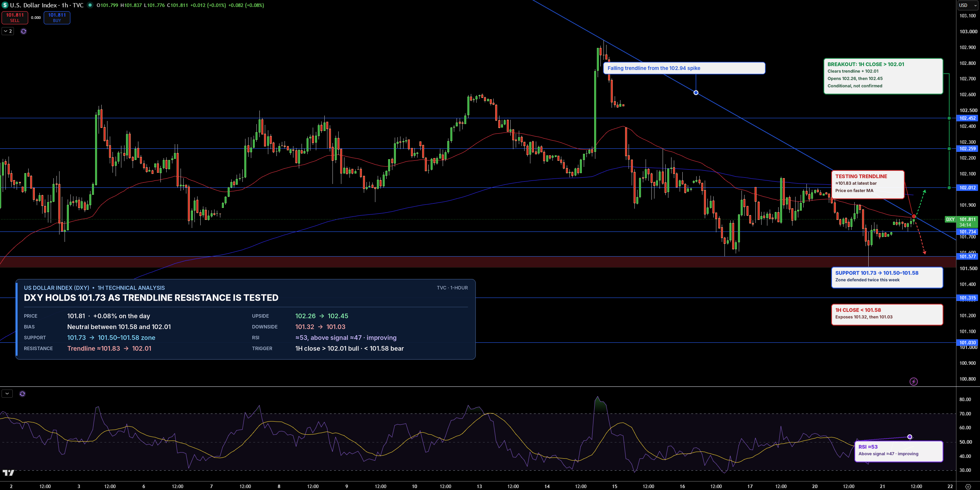Click the C101.811 close value in header
Viewport: 980px width, 490px height.
coord(177,5)
